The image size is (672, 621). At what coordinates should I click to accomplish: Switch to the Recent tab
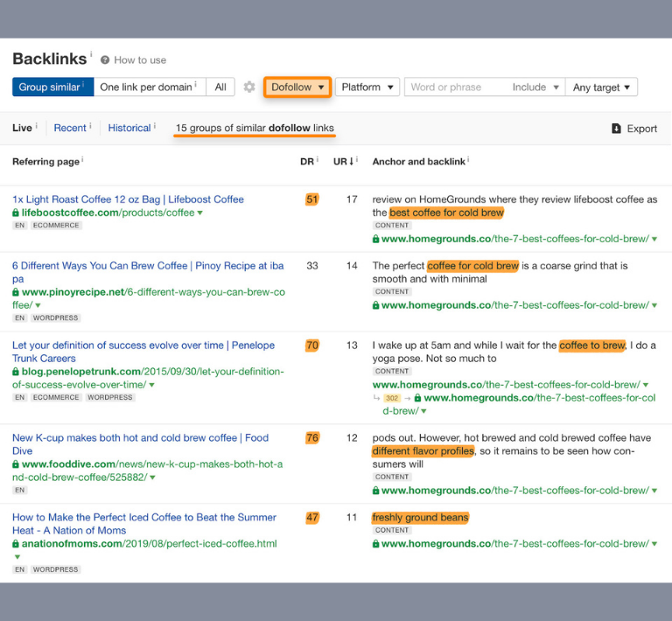pos(70,129)
